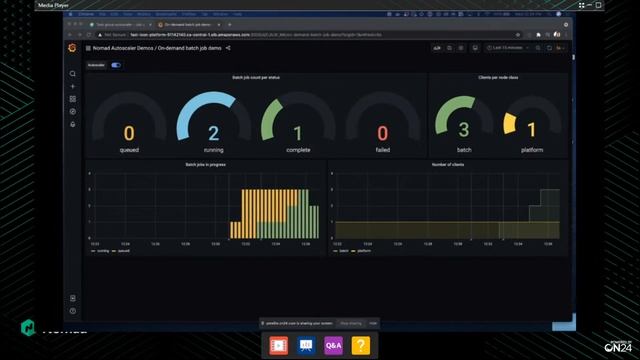The height and width of the screenshot is (360, 640).
Task: Open the browser three-dot options menu
Action: pos(566,35)
